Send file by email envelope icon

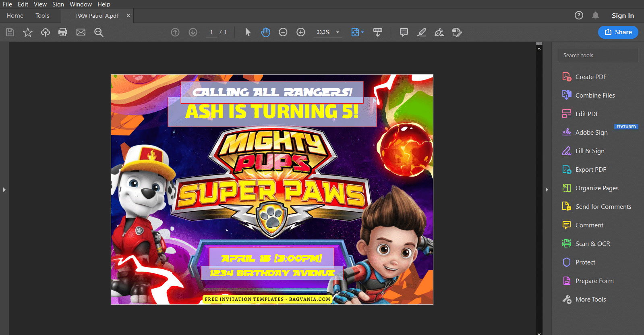tap(81, 32)
